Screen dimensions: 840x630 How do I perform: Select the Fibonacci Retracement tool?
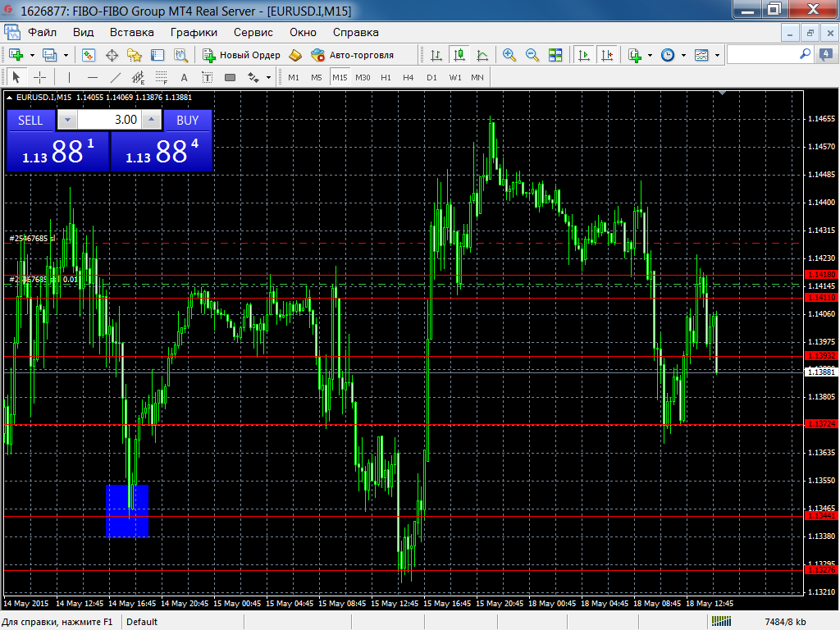click(162, 78)
